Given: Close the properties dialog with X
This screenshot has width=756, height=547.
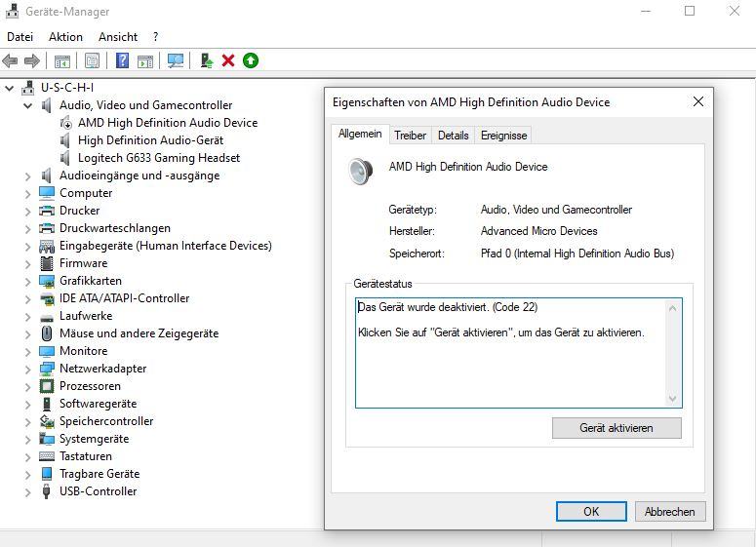Looking at the screenshot, I should [x=698, y=101].
